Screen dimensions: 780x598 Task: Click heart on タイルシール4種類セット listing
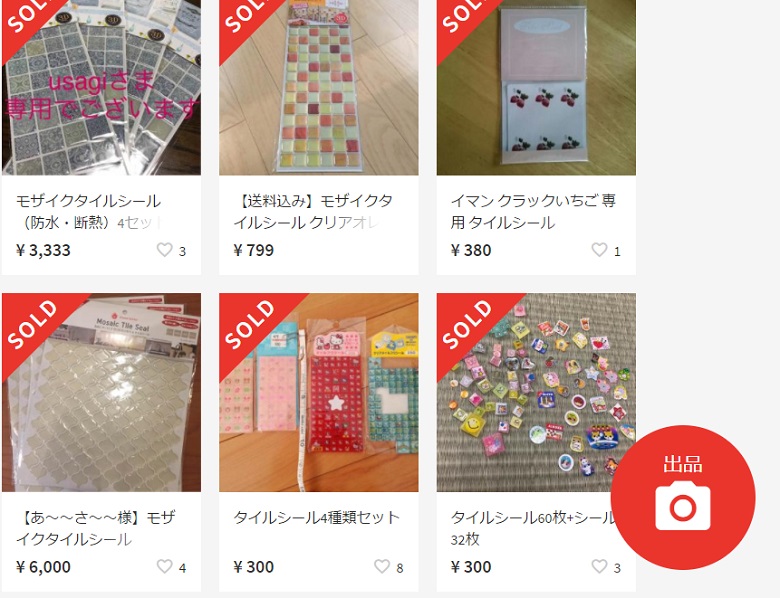pos(382,566)
